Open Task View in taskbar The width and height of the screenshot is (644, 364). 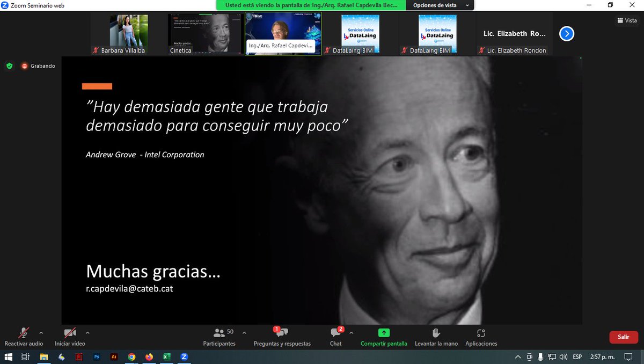point(25,356)
